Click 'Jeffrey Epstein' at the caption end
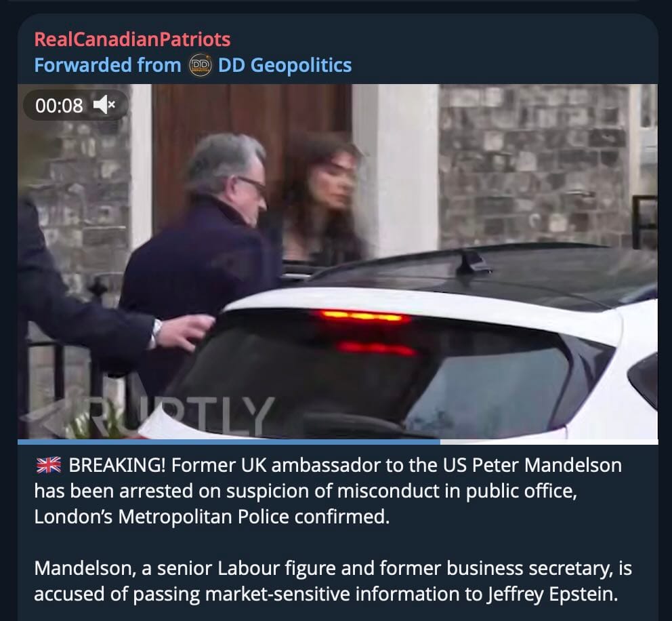This screenshot has width=672, height=621. pyautogui.click(x=552, y=595)
